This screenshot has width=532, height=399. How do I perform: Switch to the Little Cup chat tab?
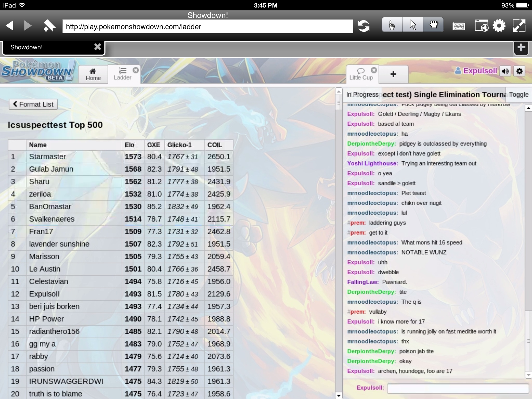click(x=361, y=74)
